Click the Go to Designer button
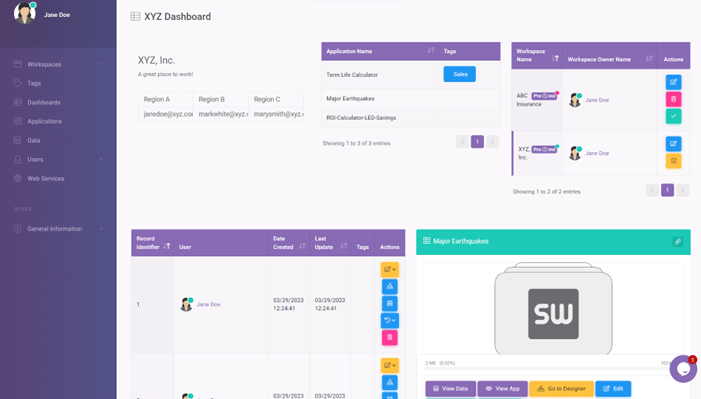This screenshot has width=701, height=399. [x=561, y=389]
